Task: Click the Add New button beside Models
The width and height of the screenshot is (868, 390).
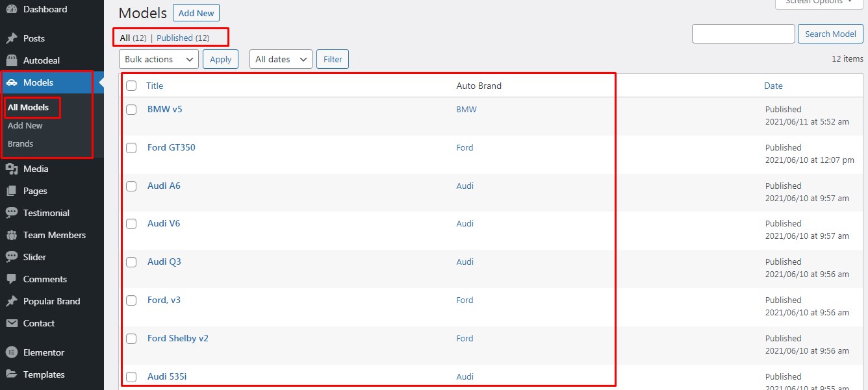Action: 196,13
